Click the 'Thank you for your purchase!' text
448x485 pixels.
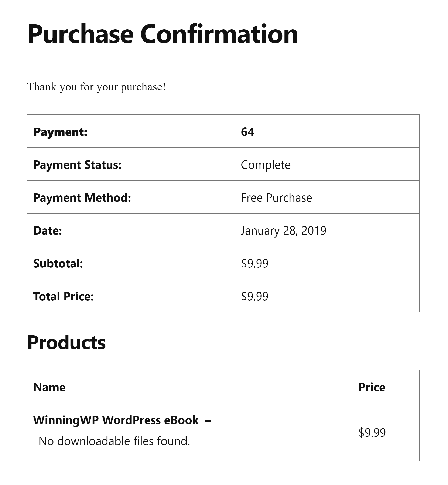tap(96, 87)
